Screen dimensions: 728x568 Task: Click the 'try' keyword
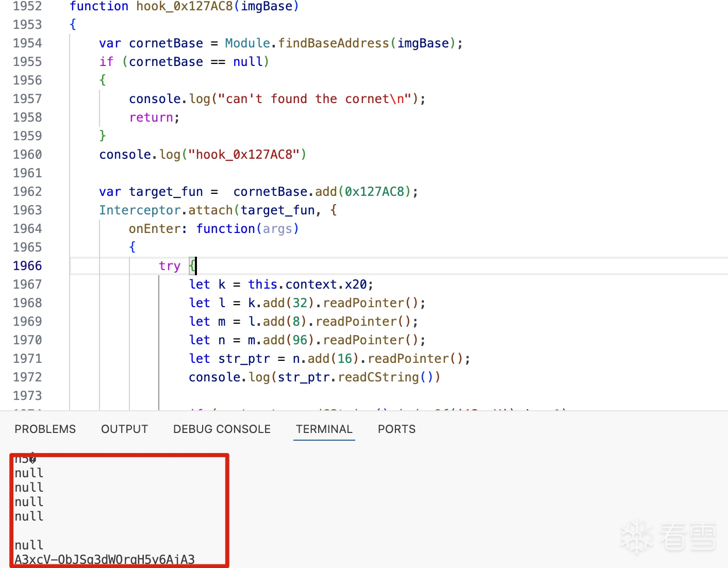(170, 266)
